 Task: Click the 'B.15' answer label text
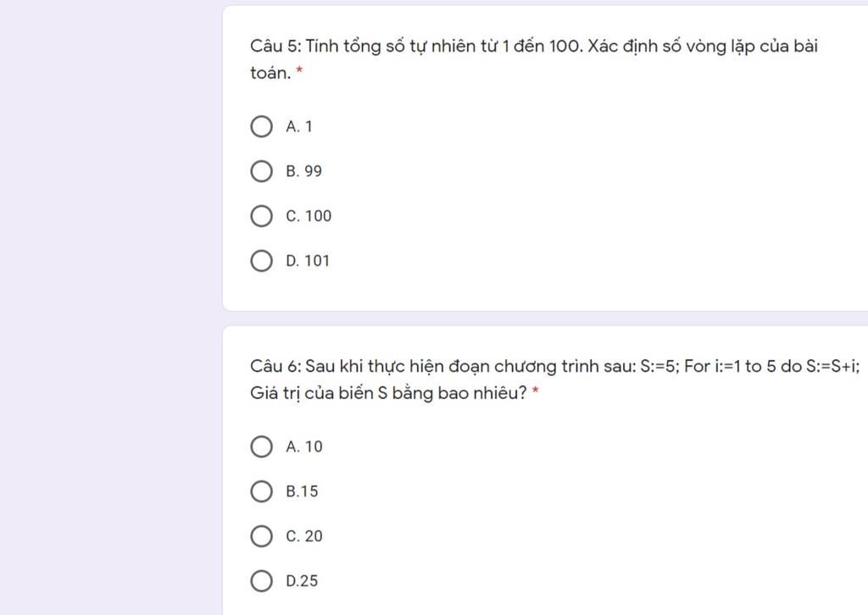[302, 491]
